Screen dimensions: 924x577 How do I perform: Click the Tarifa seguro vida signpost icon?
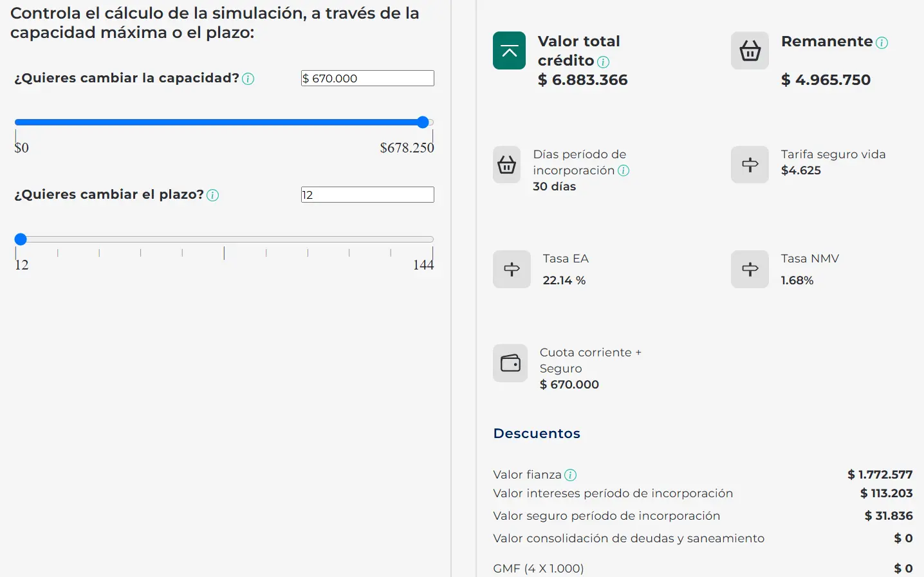click(750, 165)
